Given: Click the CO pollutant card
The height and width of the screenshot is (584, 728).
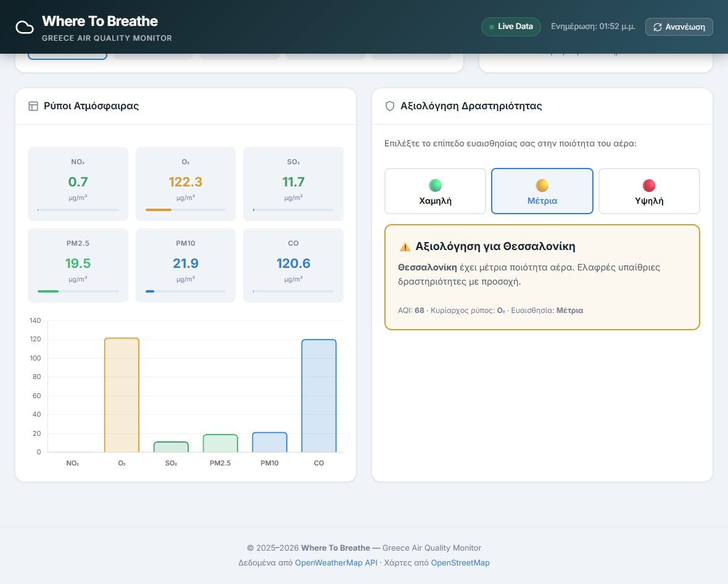Looking at the screenshot, I should click(x=294, y=265).
